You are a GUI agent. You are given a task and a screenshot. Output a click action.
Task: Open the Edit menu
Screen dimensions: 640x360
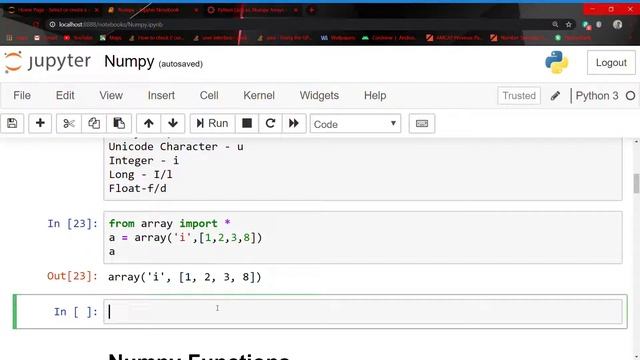click(x=65, y=96)
